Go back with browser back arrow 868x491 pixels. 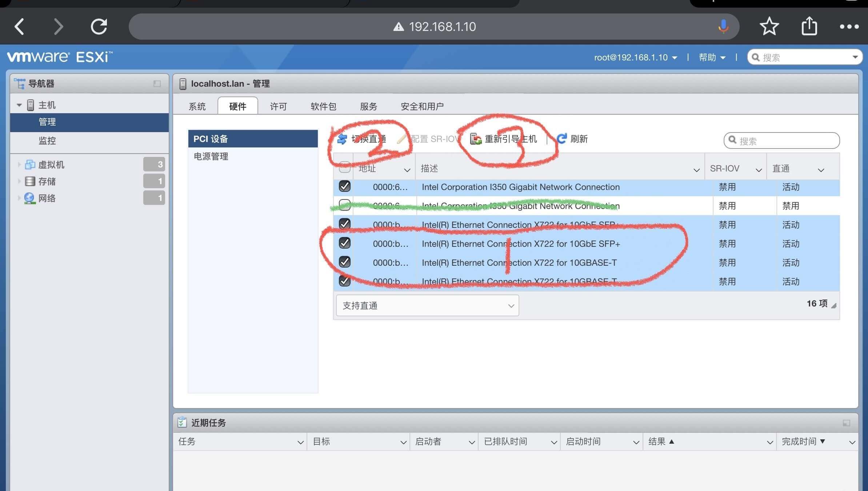coord(19,27)
